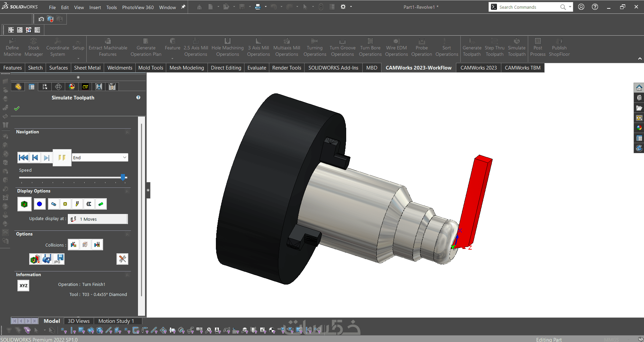The image size is (644, 342).
Task: Enable fixture collision detection icon
Action: pyautogui.click(x=97, y=245)
